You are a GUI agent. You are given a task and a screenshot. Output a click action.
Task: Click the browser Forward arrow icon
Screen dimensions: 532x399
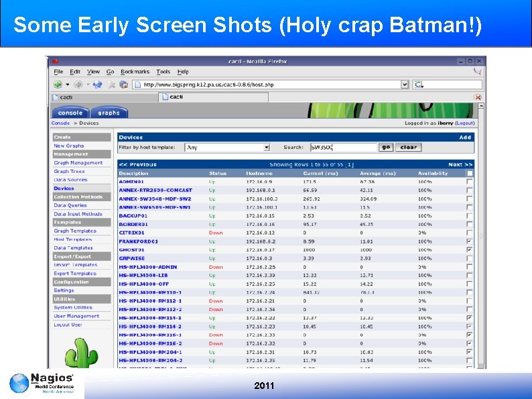coord(78,84)
